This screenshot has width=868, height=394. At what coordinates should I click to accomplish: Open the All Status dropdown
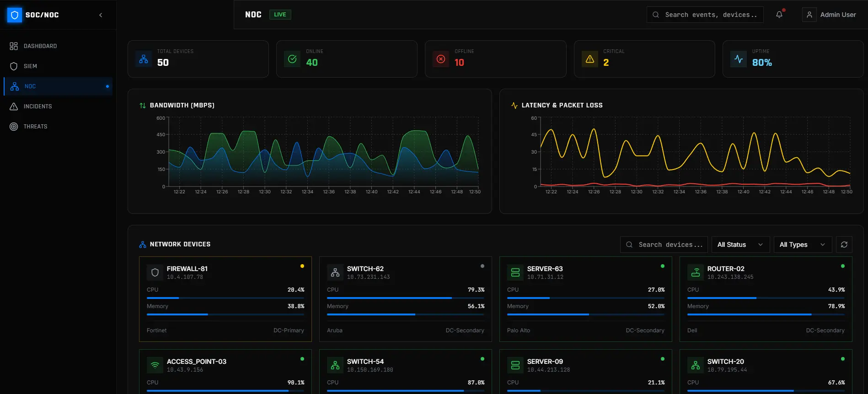740,245
